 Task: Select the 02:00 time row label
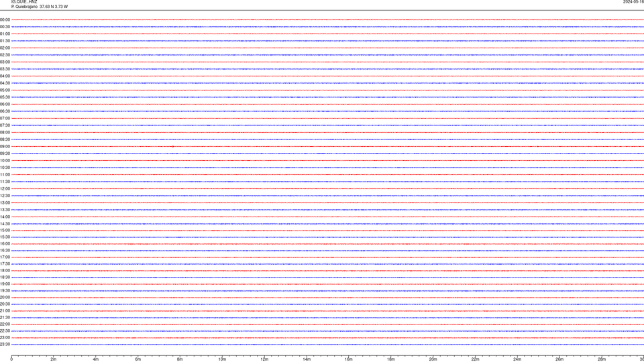pyautogui.click(x=5, y=48)
